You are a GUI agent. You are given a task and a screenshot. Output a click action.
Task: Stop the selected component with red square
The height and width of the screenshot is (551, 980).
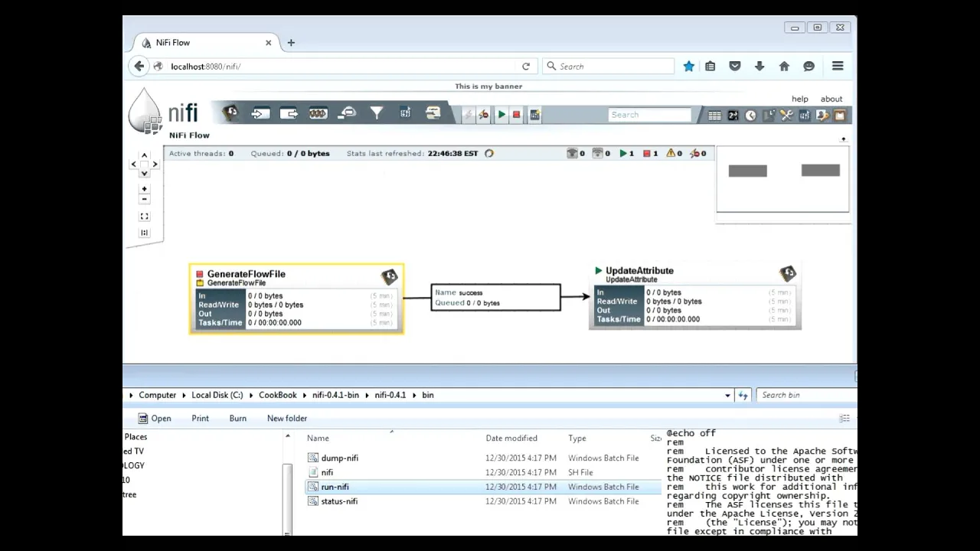tap(517, 115)
